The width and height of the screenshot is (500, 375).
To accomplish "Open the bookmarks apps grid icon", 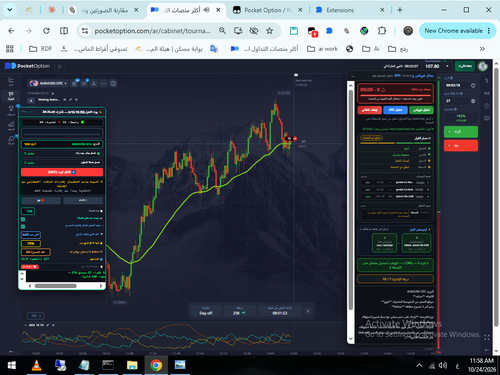I will point(10,49).
